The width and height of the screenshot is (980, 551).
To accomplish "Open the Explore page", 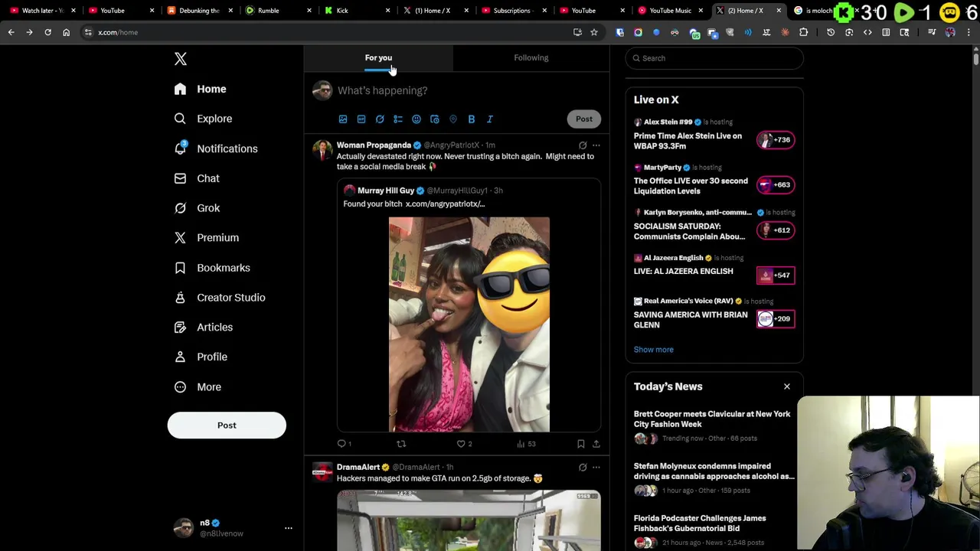I will (x=203, y=119).
